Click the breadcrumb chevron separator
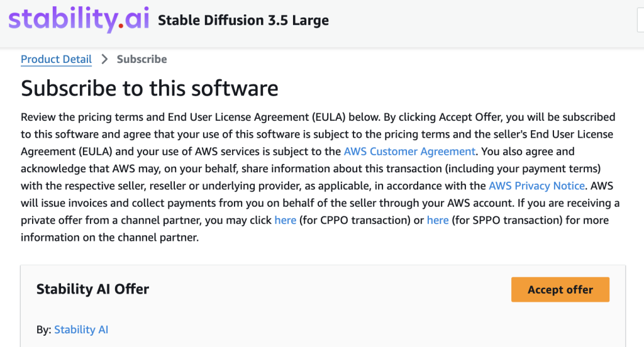Image resolution: width=644 pixels, height=347 pixels. pyautogui.click(x=104, y=59)
